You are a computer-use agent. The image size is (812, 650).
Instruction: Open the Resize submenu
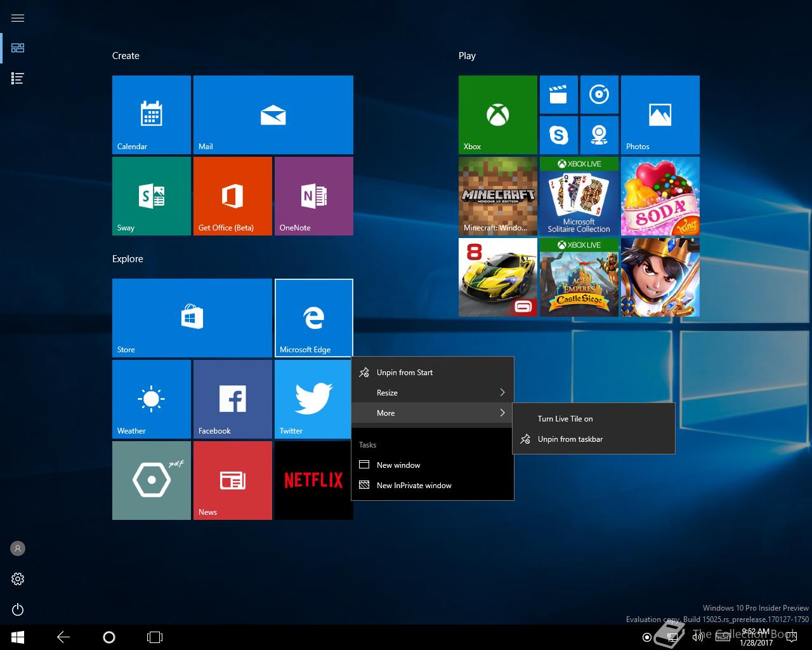coord(433,393)
